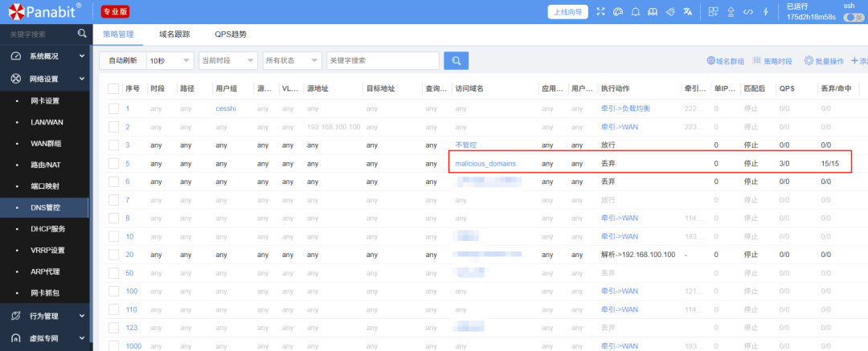Open 网卡设置 in the sidebar
868x351 pixels.
click(45, 100)
